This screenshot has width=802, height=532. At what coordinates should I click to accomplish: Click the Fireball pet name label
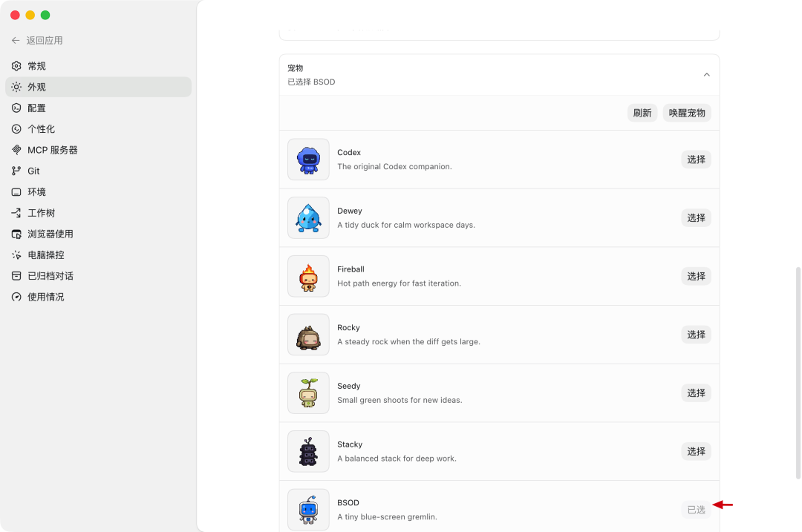(351, 269)
